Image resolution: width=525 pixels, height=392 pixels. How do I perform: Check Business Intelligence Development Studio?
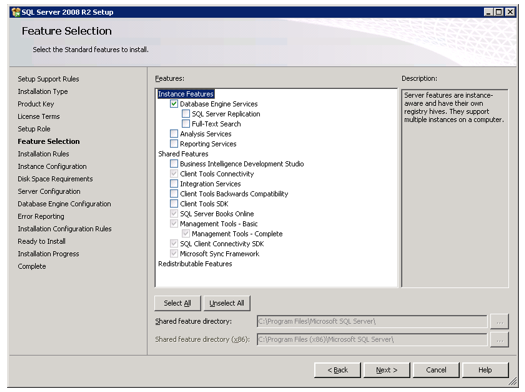click(174, 164)
